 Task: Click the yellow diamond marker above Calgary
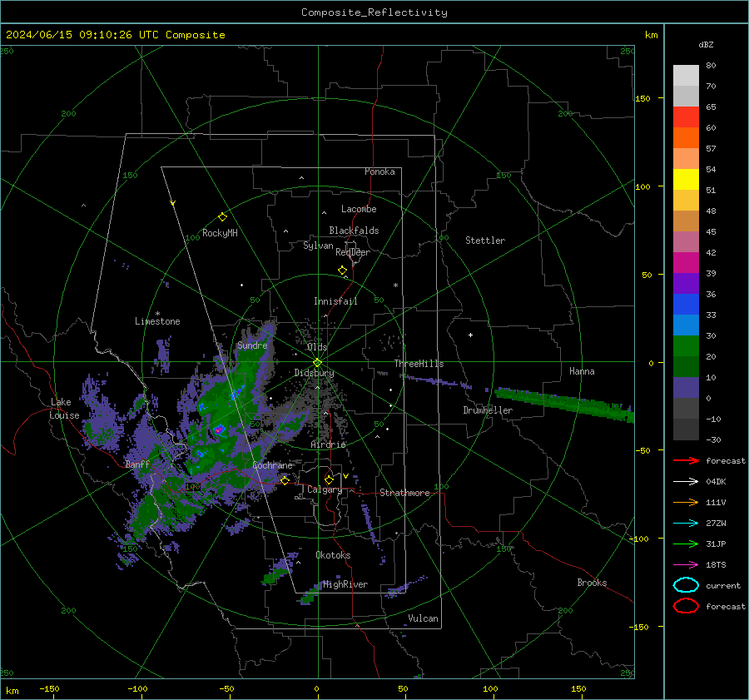pyautogui.click(x=329, y=479)
